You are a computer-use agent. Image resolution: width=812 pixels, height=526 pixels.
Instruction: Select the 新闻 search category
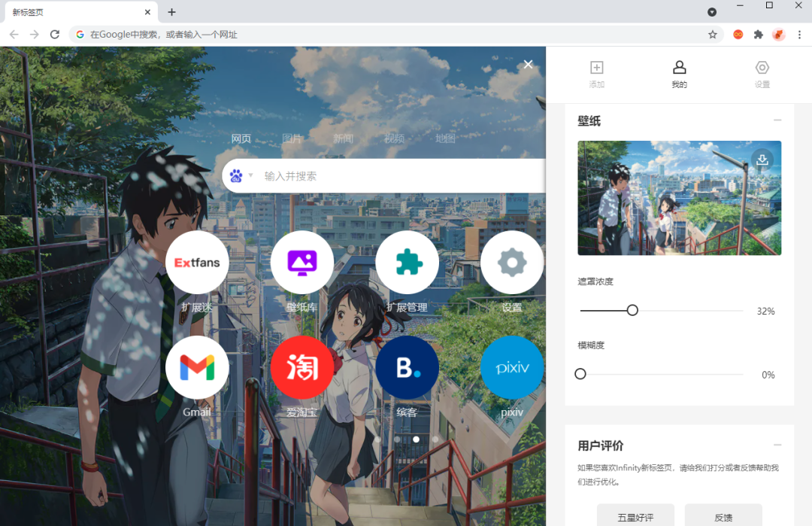[343, 138]
